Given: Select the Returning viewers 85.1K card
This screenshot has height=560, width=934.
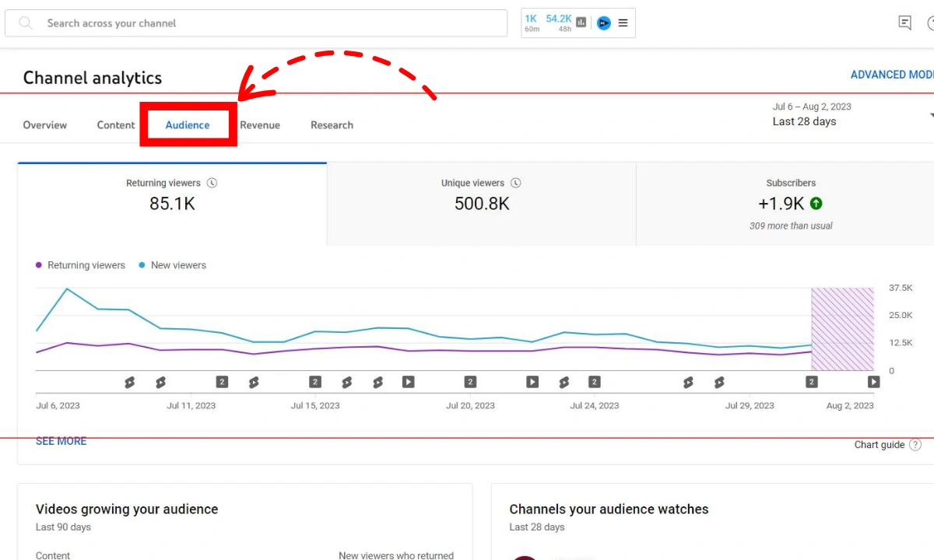Looking at the screenshot, I should tap(172, 205).
